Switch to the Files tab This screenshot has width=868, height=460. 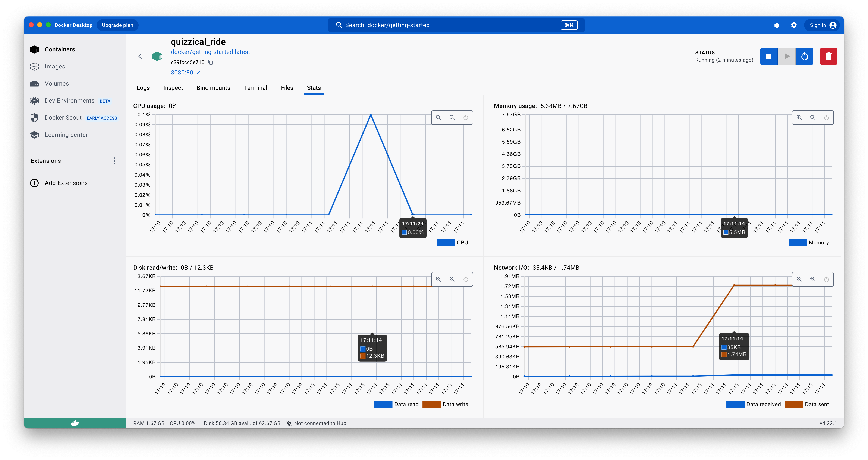pos(287,88)
